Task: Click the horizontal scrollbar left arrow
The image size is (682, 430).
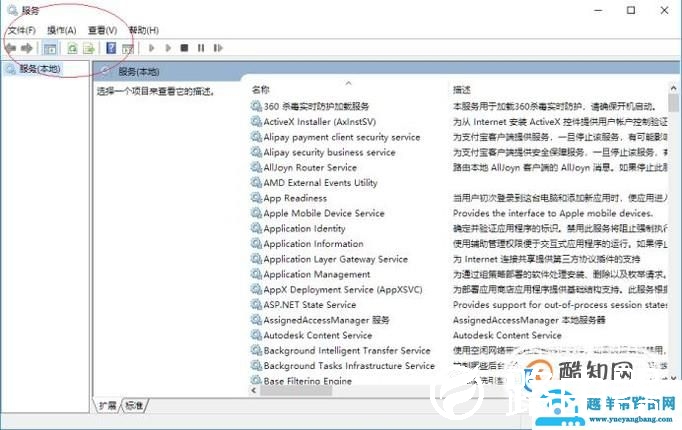Action: (x=254, y=390)
